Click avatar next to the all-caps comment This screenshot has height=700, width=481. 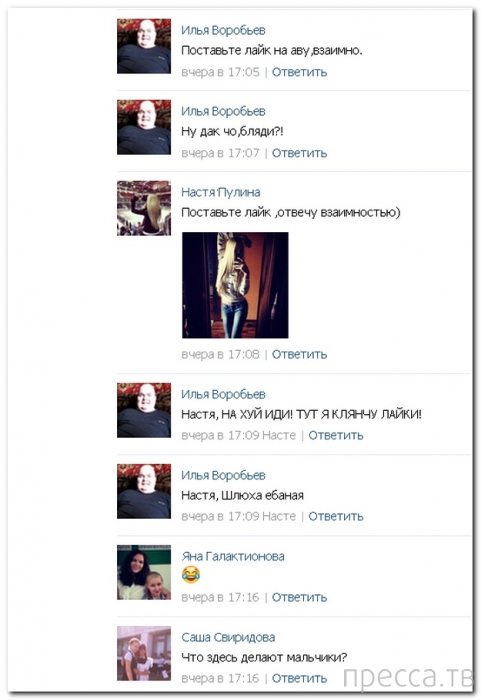(x=144, y=410)
